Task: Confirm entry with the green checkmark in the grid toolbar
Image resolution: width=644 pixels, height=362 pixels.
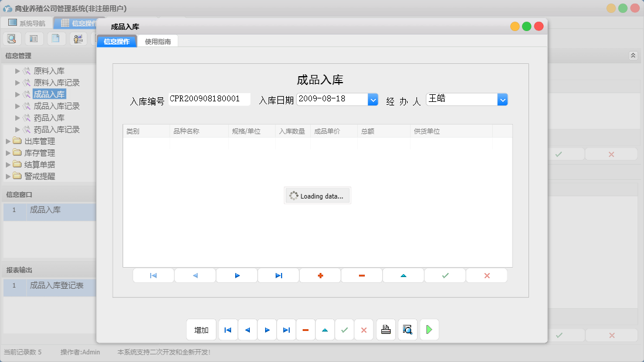Action: coord(445,275)
